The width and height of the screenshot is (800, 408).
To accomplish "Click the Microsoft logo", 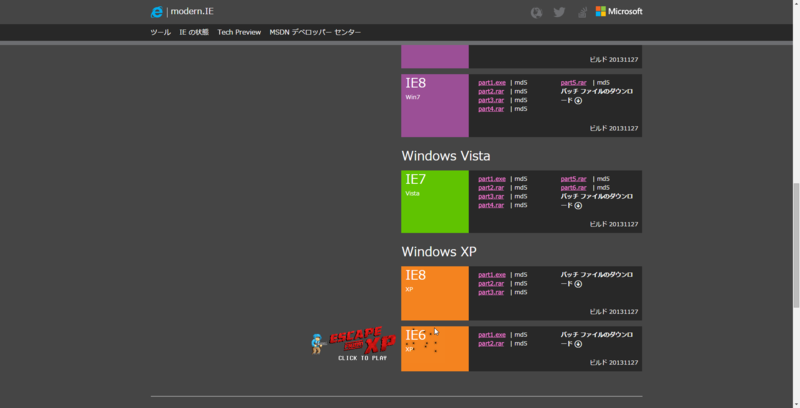I will coord(619,11).
